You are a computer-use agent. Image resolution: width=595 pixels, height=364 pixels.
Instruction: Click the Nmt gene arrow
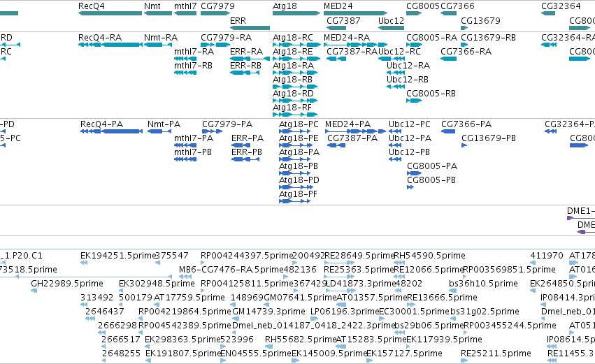tap(158, 13)
